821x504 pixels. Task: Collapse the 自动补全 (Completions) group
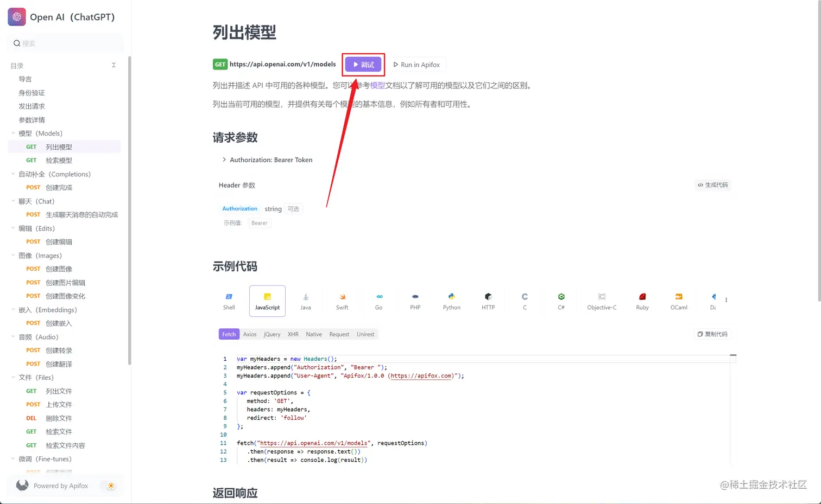[x=13, y=174]
